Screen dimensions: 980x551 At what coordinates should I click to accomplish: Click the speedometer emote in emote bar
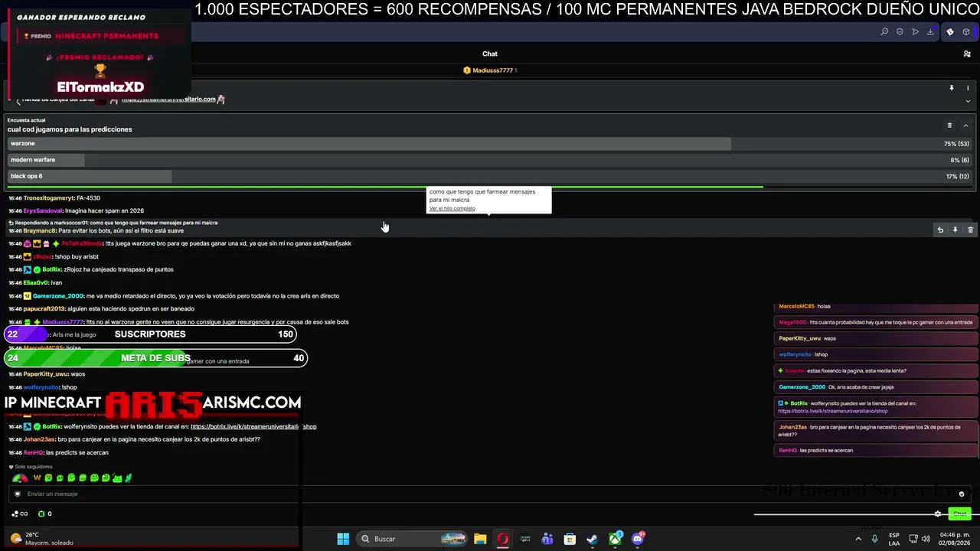(x=20, y=478)
